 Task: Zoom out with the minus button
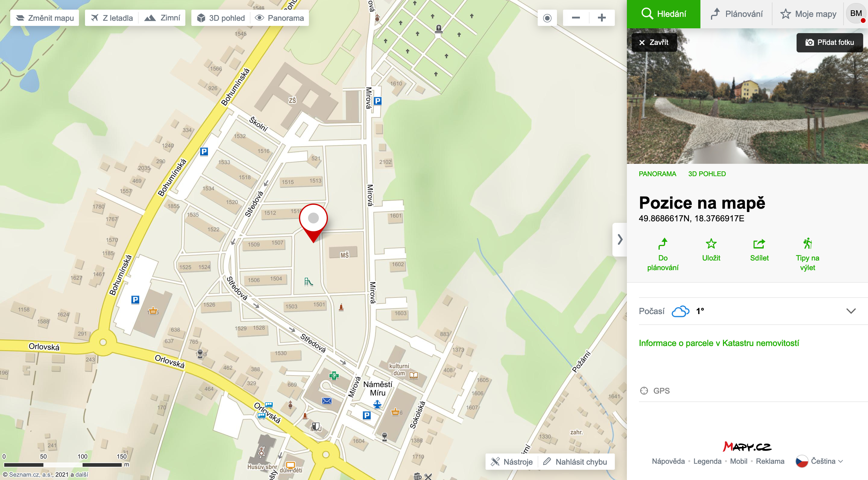pos(576,18)
